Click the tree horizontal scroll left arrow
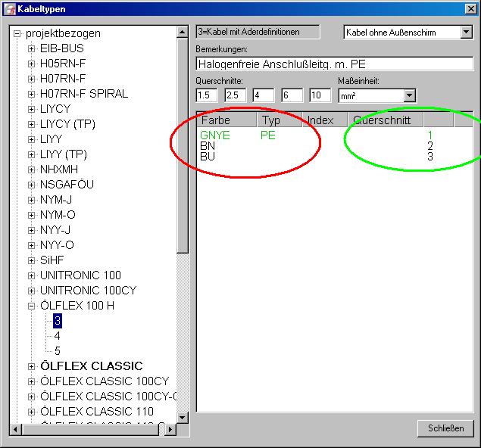 point(16,429)
